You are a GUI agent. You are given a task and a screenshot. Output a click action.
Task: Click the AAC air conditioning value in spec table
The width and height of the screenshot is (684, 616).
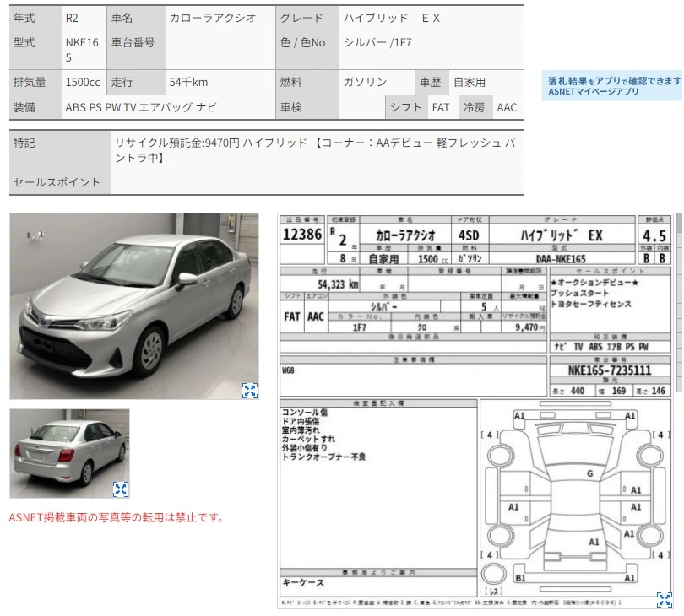coord(507,107)
